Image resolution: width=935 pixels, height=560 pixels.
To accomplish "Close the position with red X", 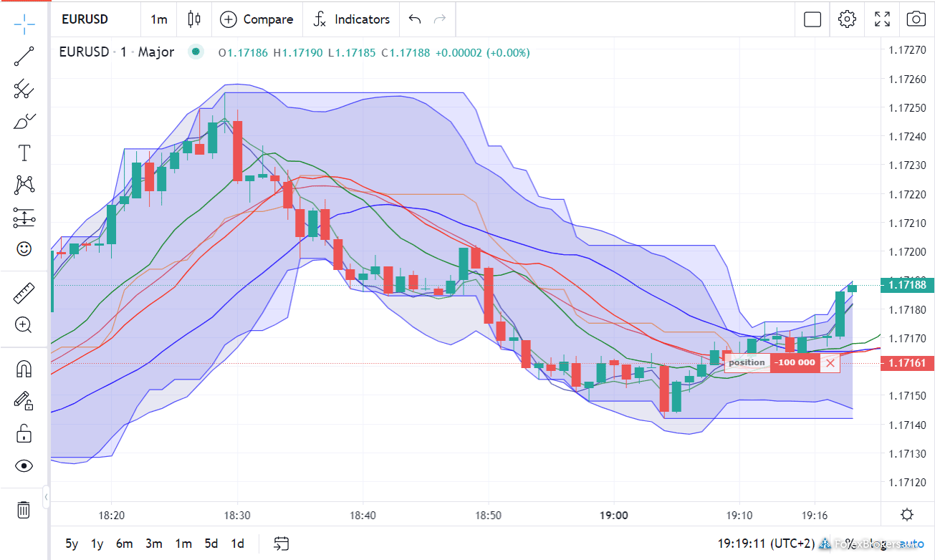I will coord(830,362).
